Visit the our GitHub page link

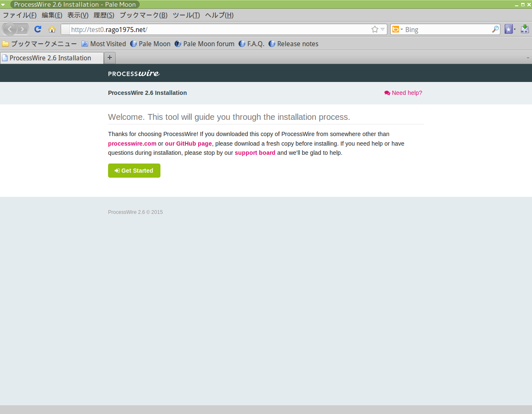(188, 144)
